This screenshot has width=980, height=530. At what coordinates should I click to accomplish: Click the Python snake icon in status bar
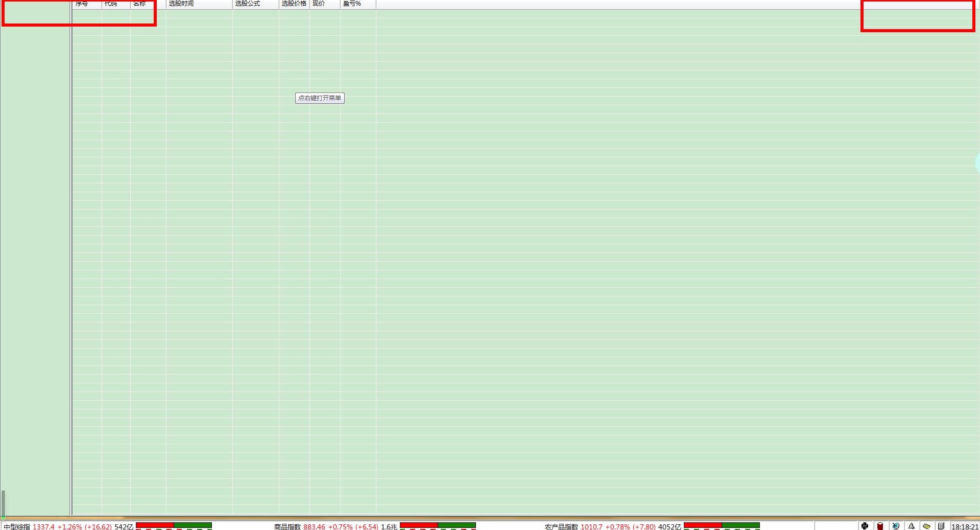pos(865,526)
